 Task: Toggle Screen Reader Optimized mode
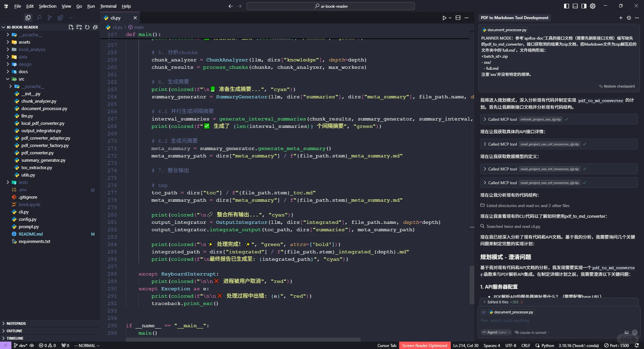(x=425, y=345)
